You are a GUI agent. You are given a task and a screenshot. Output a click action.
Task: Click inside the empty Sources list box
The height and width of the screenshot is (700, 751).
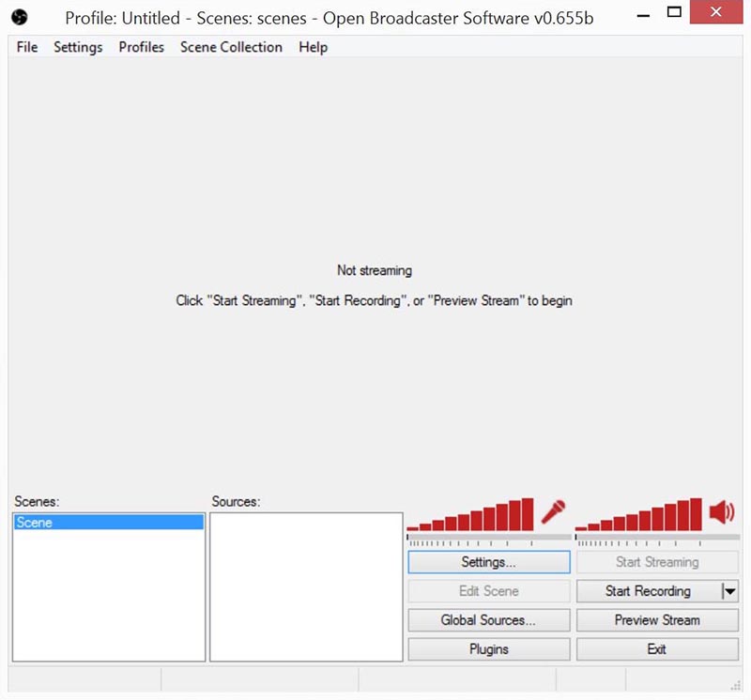(x=306, y=587)
